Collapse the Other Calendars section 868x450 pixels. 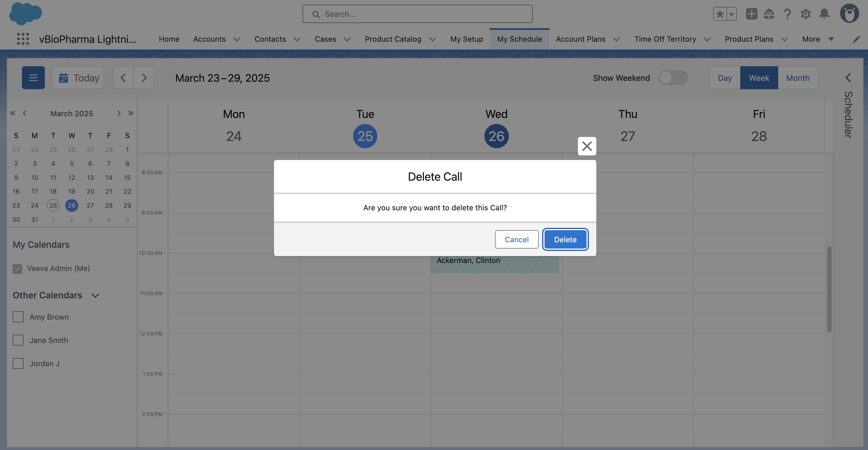pyautogui.click(x=95, y=295)
